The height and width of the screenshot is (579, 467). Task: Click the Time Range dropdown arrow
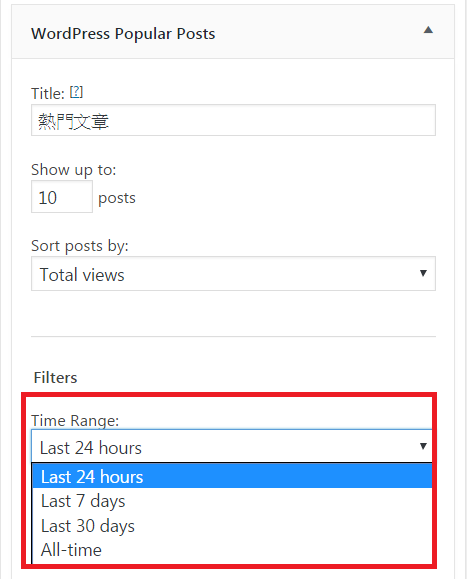pyautogui.click(x=423, y=446)
